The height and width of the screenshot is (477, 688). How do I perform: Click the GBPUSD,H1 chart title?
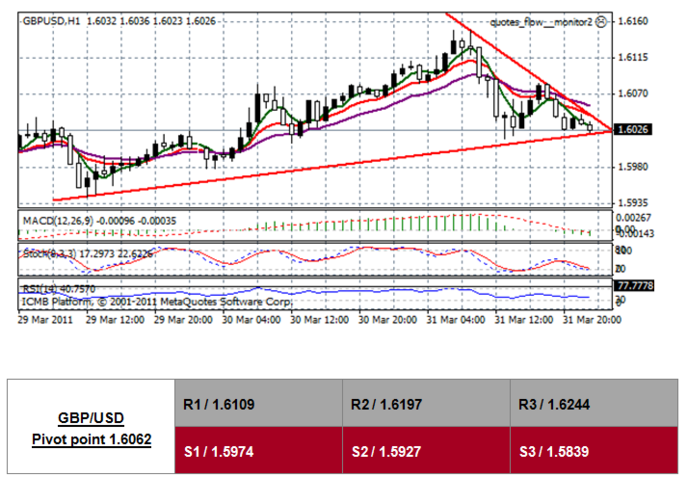click(x=51, y=19)
